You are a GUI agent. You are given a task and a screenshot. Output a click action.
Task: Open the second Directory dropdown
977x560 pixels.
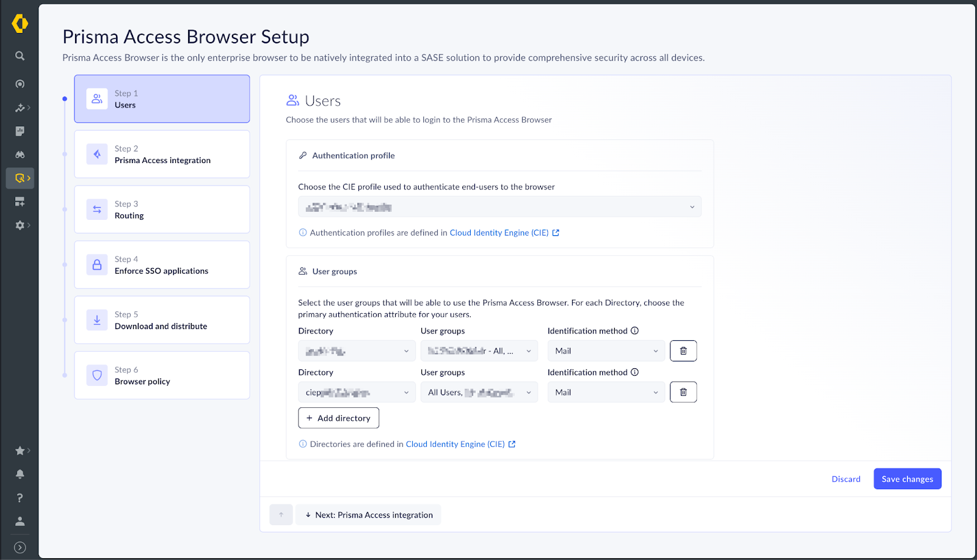pos(357,393)
